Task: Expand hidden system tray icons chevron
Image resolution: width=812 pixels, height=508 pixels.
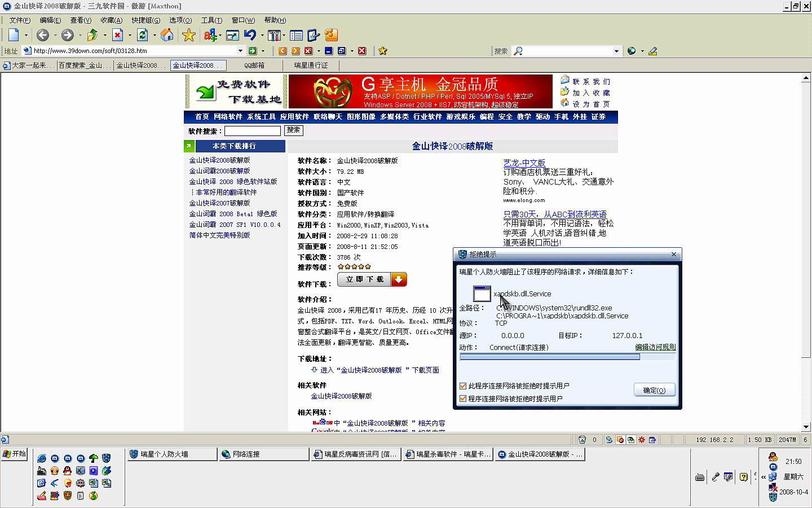Action: pyautogui.click(x=764, y=478)
